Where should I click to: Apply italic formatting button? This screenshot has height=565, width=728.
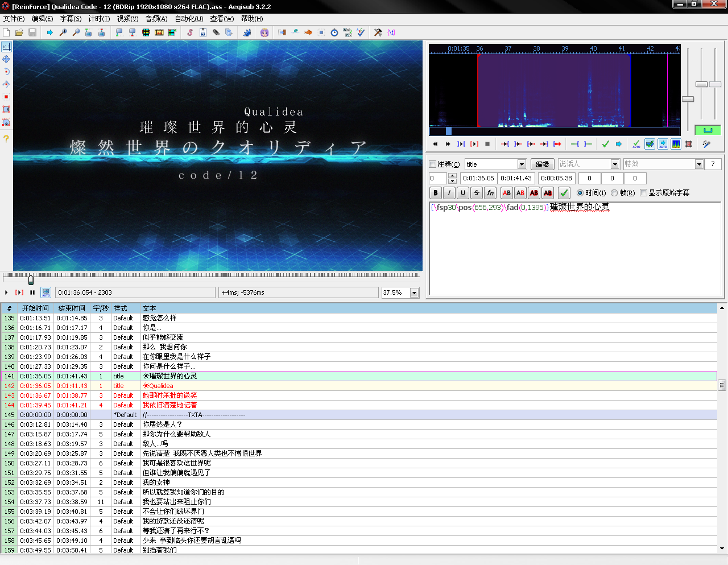[449, 193]
